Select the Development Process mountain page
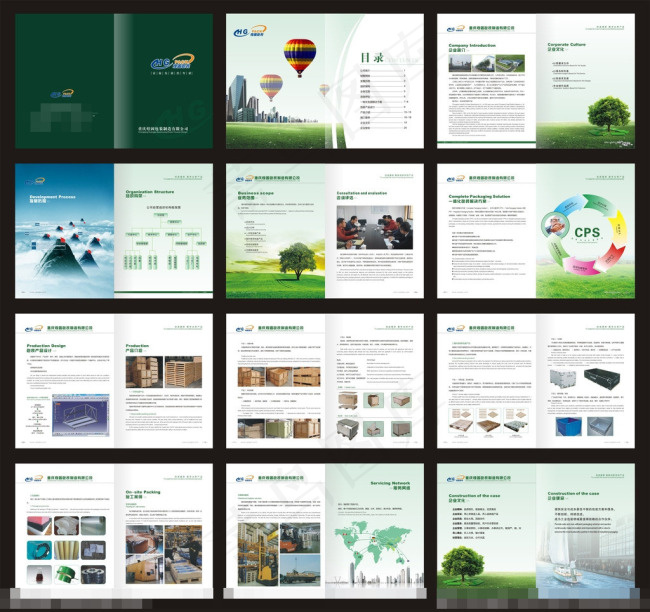 click(64, 231)
